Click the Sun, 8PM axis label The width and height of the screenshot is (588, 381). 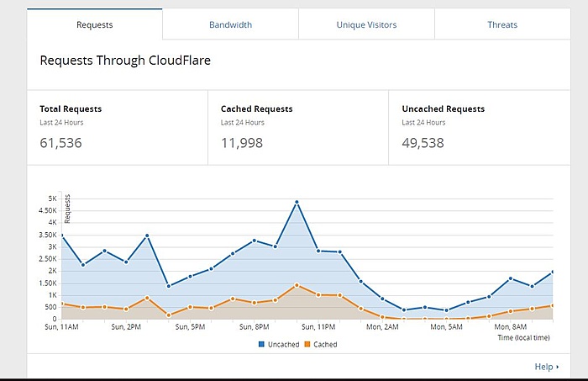(x=255, y=327)
